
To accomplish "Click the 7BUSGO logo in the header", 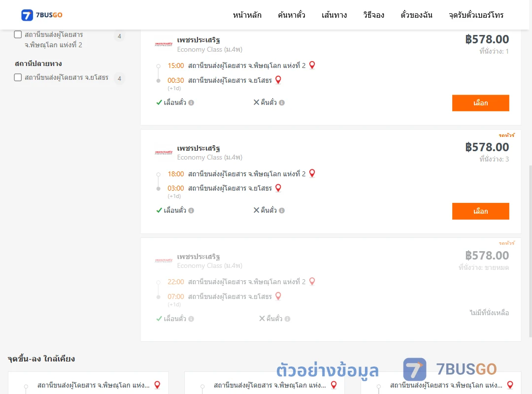I will [x=42, y=15].
